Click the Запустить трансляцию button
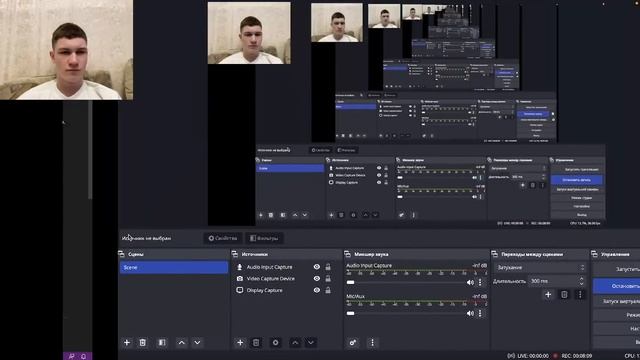The height and width of the screenshot is (360, 640). click(x=616, y=269)
